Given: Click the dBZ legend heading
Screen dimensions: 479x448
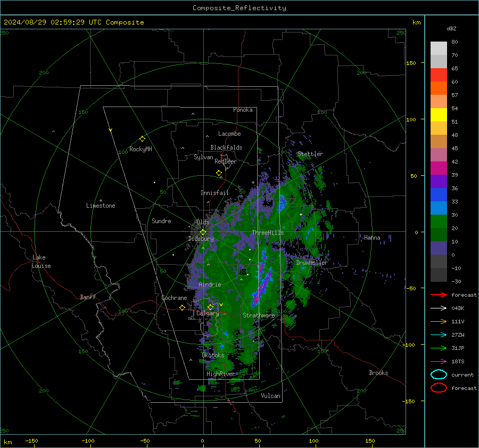Looking at the screenshot, I should click(451, 29).
